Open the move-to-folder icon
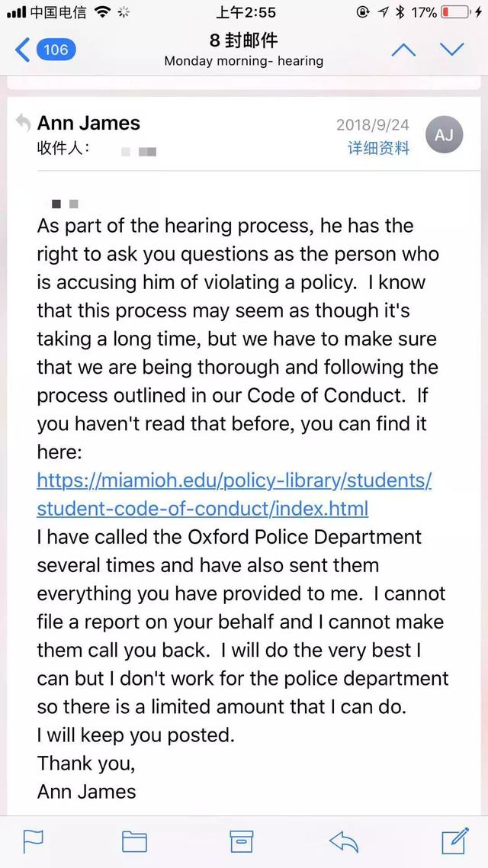The height and width of the screenshot is (868, 488). point(134,842)
